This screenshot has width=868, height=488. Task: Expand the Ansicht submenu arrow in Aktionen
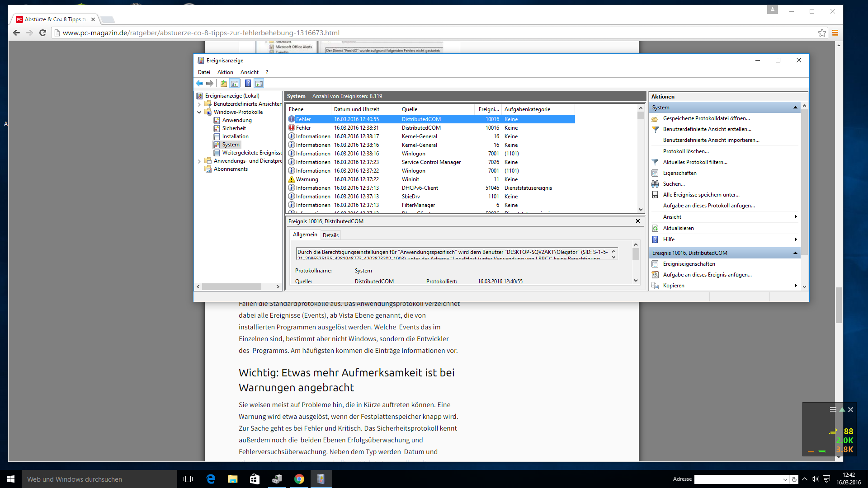(795, 217)
